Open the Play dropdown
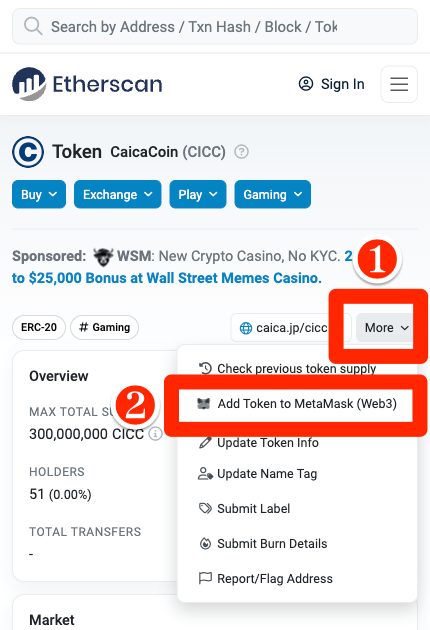Viewport: 430px width, 630px height. [198, 194]
